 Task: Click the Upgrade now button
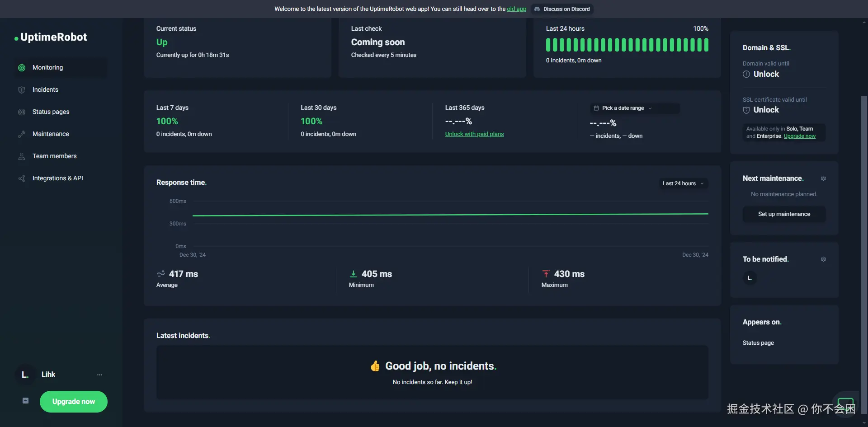click(x=74, y=402)
